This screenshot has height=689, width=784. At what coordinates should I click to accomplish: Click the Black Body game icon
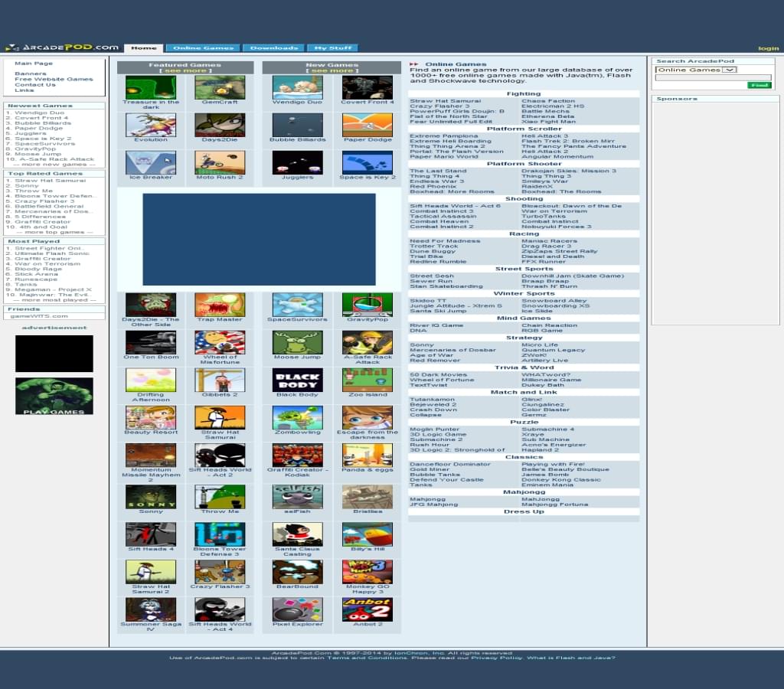pyautogui.click(x=297, y=380)
